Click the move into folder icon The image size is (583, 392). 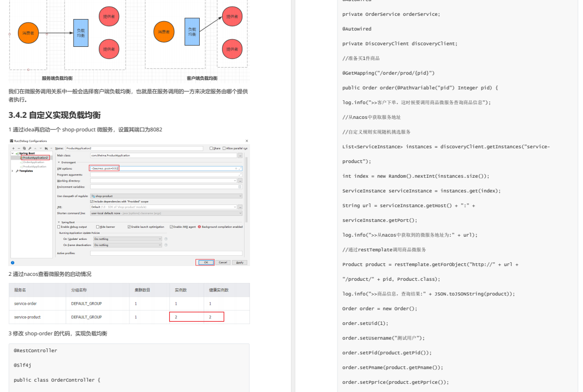coord(46,148)
